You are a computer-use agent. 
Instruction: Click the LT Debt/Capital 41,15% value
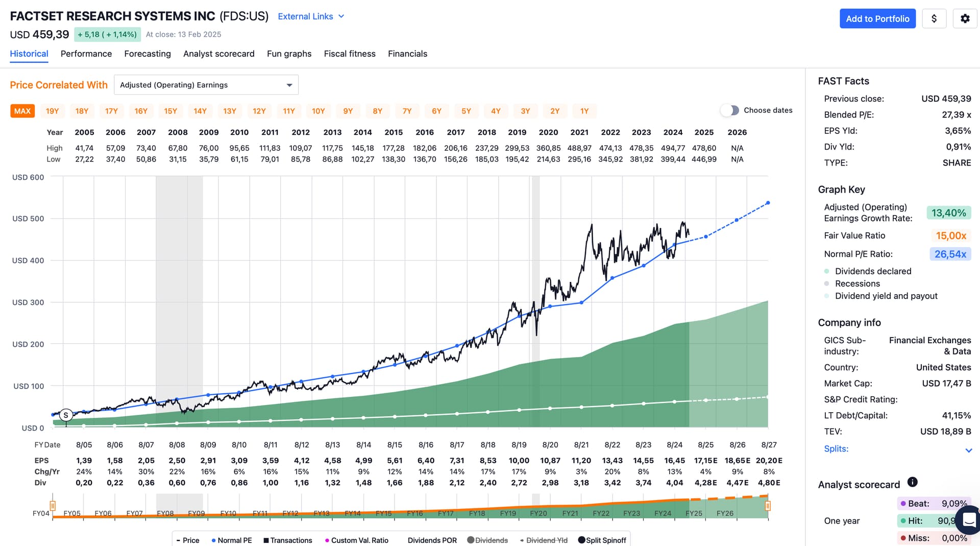(956, 416)
